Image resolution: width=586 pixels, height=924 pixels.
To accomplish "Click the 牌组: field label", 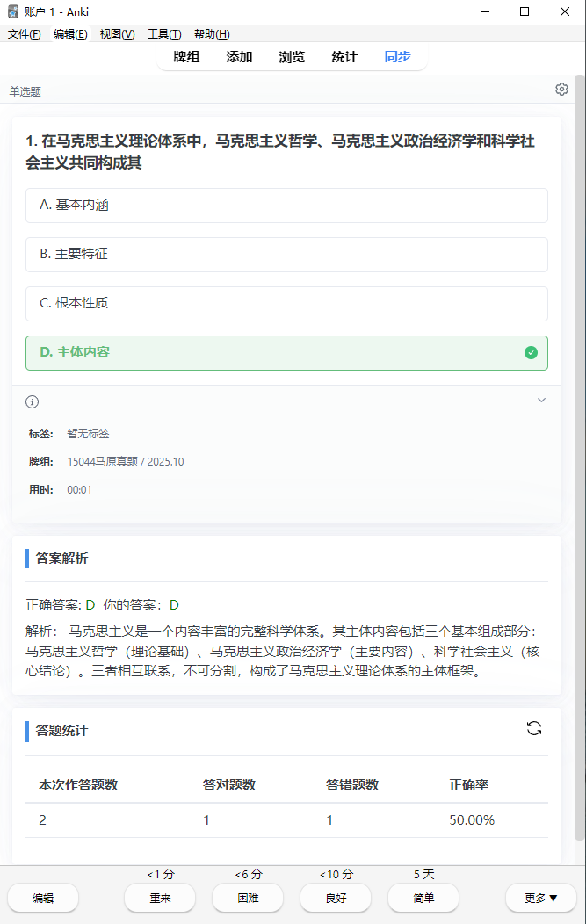I will coord(40,462).
